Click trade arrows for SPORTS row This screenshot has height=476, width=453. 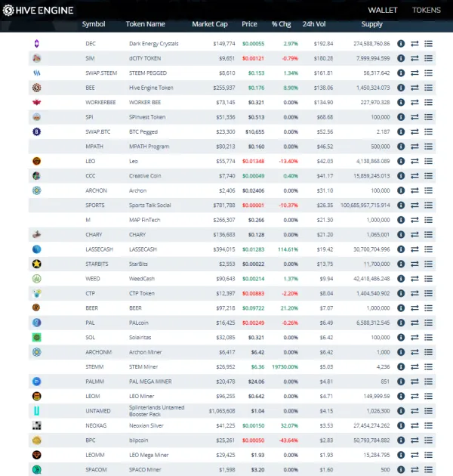pos(414,206)
